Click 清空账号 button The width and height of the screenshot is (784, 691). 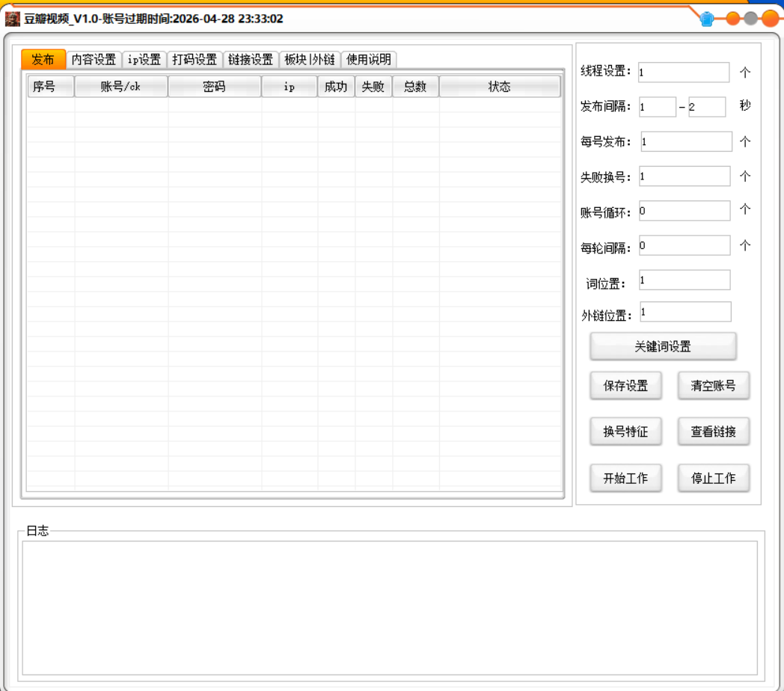tap(714, 385)
